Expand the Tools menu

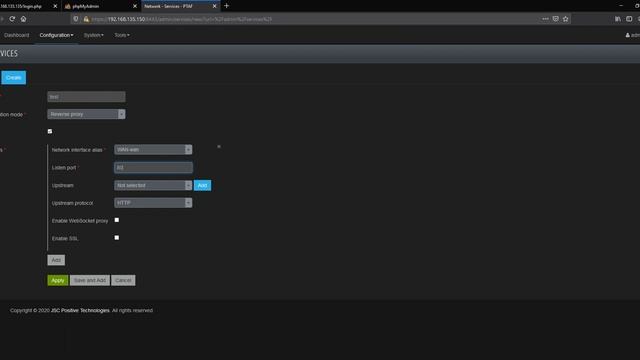tap(122, 35)
